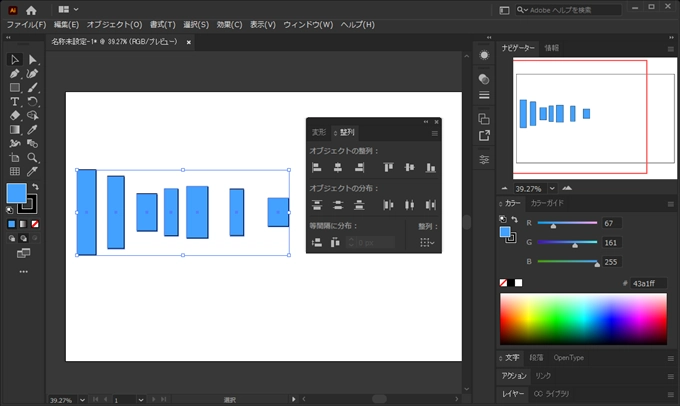Adjust the R color slider

click(x=567, y=223)
